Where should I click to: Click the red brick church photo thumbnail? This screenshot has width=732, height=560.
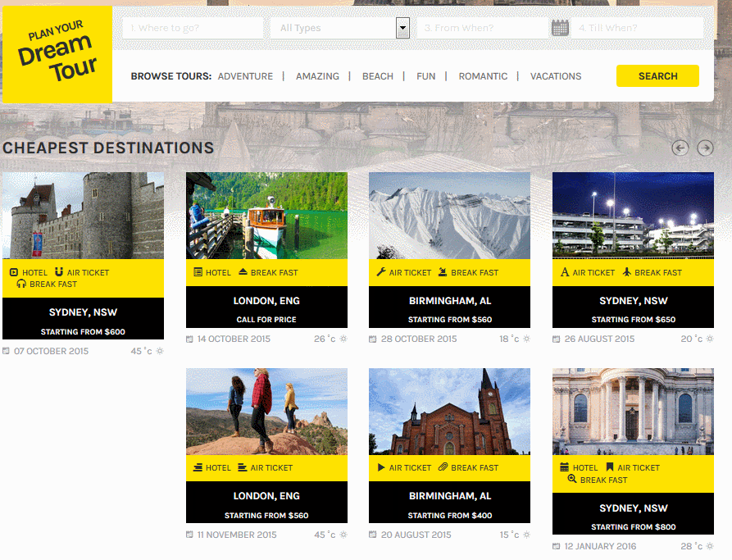coord(449,412)
